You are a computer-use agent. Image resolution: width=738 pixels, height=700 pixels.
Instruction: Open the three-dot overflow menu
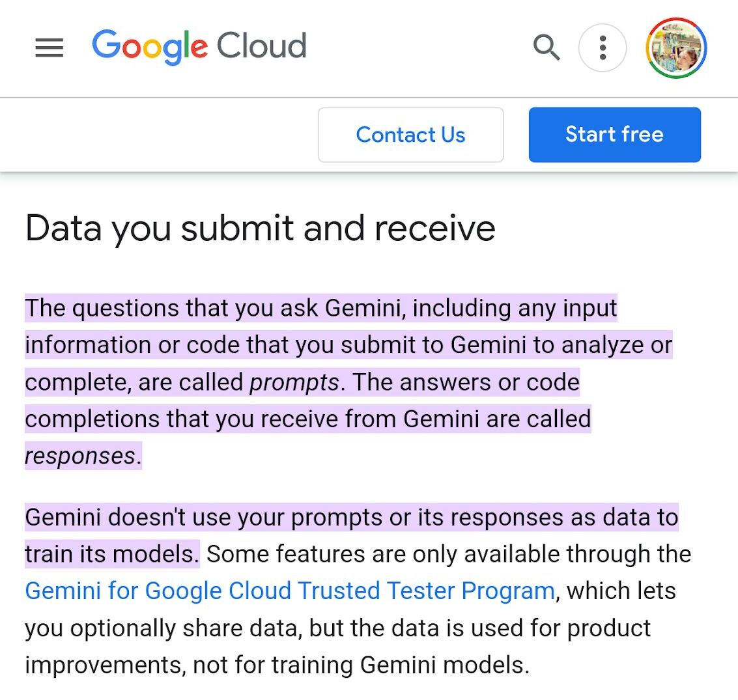603,48
